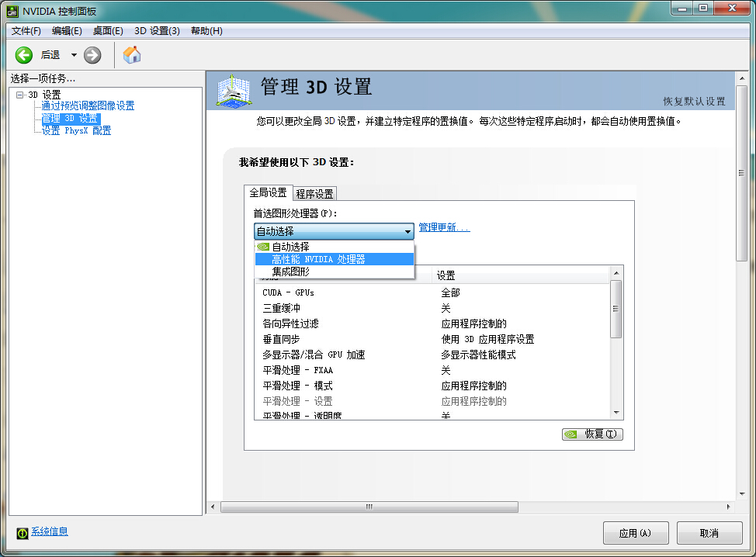Screen dimensions: 756x557
Task: Select the 平滑处理 - FXAA row
Action: click(x=432, y=370)
